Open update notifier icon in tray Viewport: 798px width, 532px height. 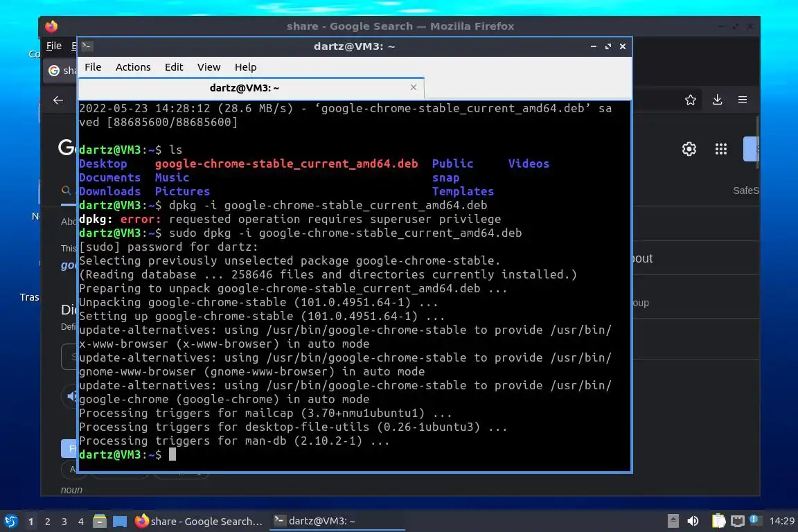coord(754,520)
